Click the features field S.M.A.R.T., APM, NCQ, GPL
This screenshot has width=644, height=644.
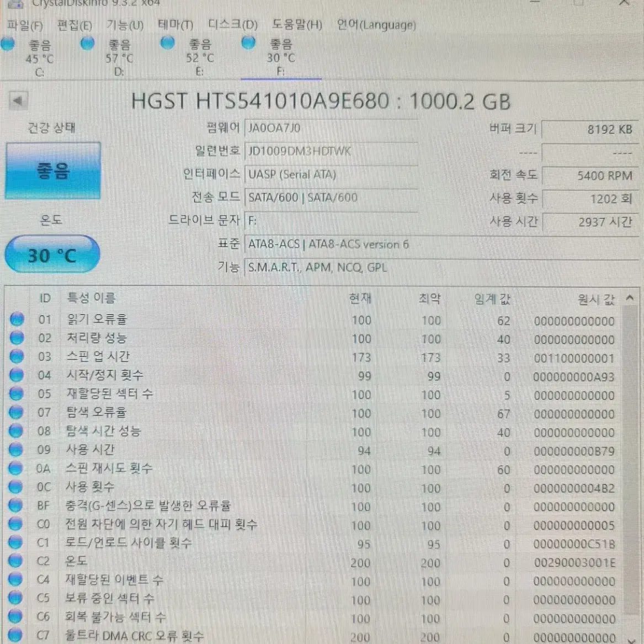[x=441, y=268]
